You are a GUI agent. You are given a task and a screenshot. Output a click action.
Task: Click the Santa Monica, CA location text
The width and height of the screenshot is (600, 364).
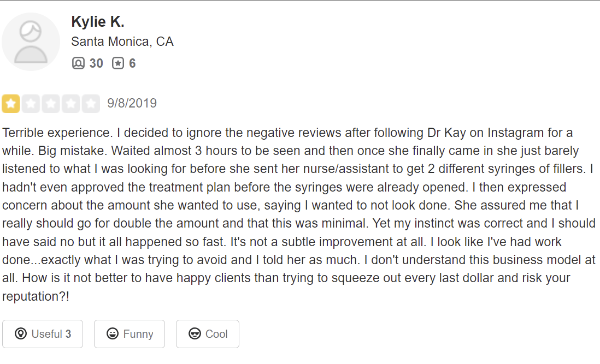pos(122,41)
